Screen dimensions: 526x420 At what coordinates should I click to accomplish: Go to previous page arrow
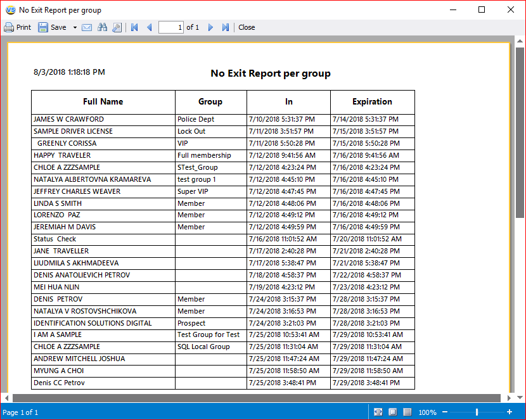(x=150, y=27)
